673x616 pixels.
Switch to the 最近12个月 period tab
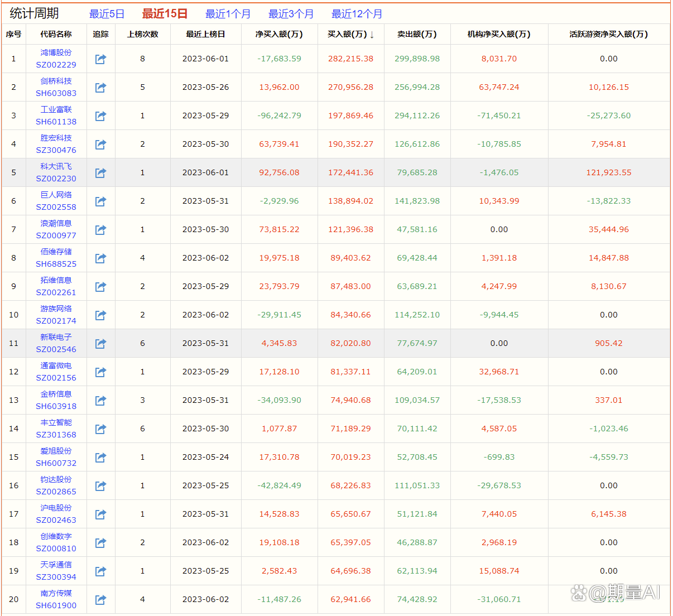357,14
